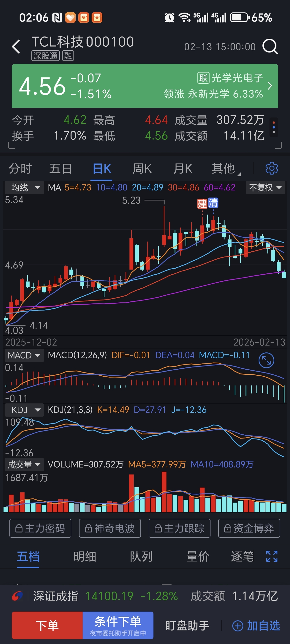Screen dimensions: 290x644
Task: Expand the 其他 period menu
Action: (226, 168)
